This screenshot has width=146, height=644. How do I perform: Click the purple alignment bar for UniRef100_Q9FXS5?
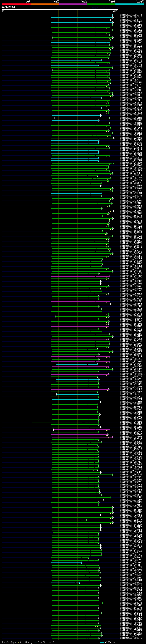click(x=80, y=276)
